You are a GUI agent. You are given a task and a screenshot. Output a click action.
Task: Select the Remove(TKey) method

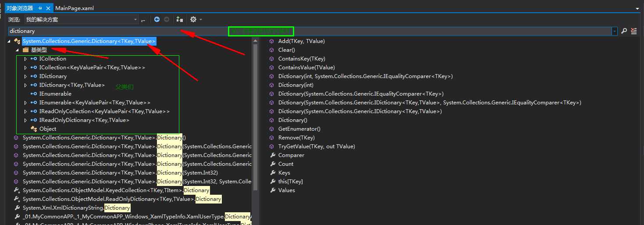(296, 137)
